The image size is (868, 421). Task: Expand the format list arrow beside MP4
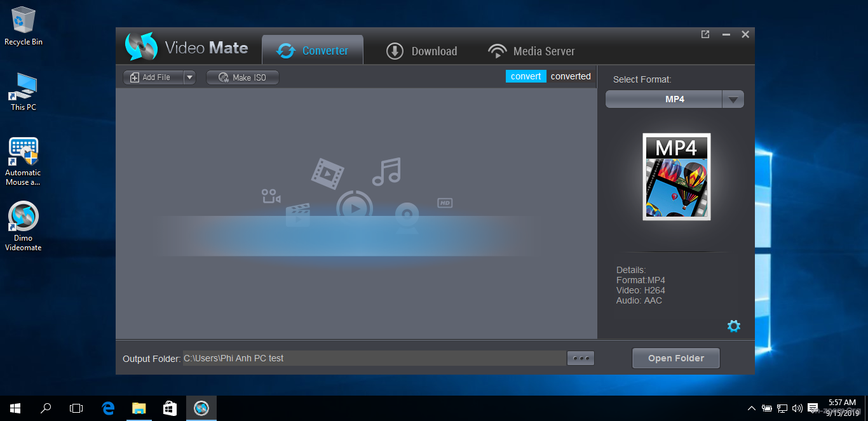coord(733,99)
